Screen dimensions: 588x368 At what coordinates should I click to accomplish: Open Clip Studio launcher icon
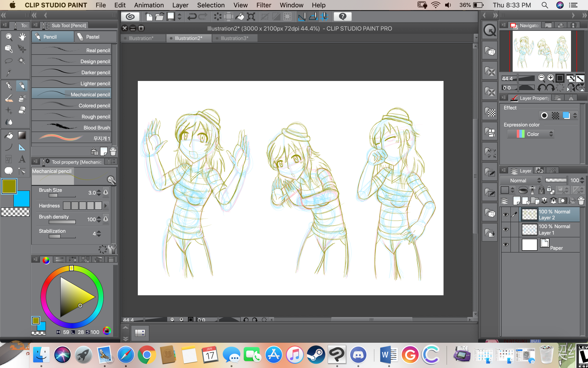click(x=130, y=17)
